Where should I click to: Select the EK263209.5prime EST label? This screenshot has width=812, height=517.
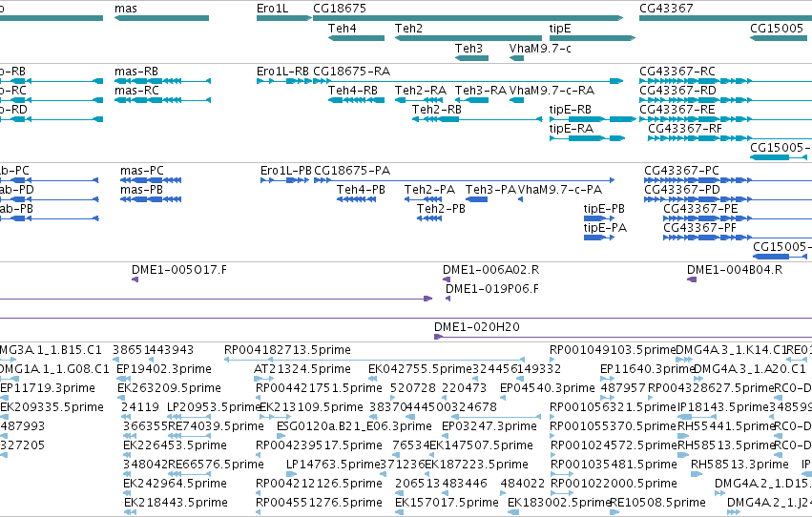169,388
